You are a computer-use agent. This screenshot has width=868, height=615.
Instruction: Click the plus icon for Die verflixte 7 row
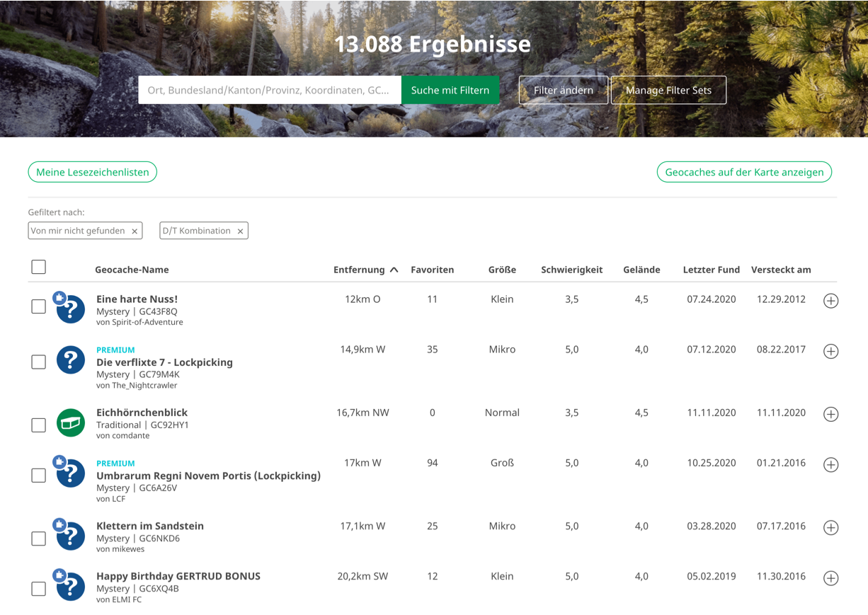(x=830, y=351)
